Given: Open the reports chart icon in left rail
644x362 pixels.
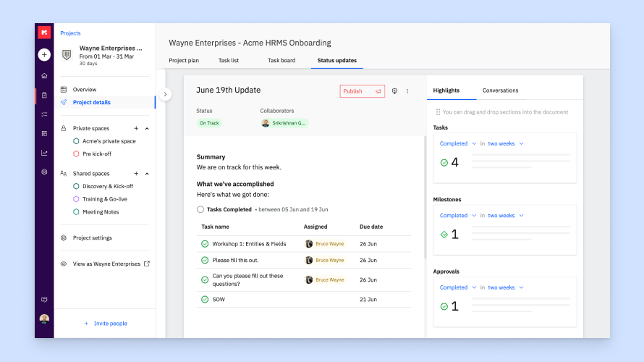Looking at the screenshot, I should (x=44, y=153).
